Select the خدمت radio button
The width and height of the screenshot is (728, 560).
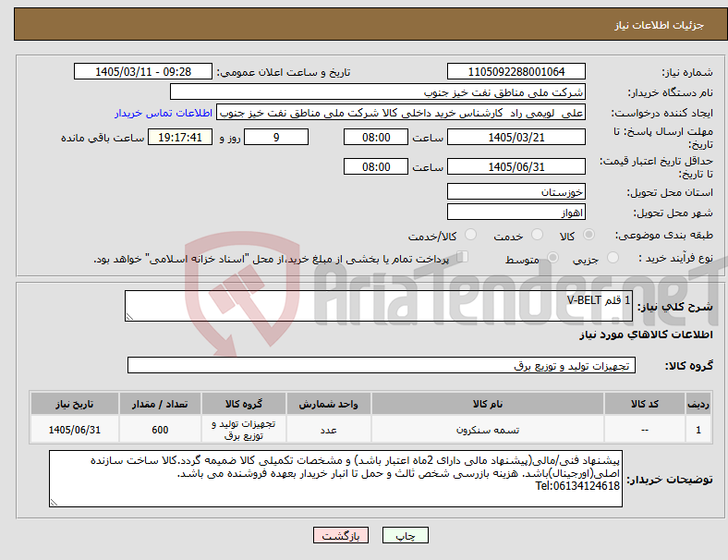point(537,235)
